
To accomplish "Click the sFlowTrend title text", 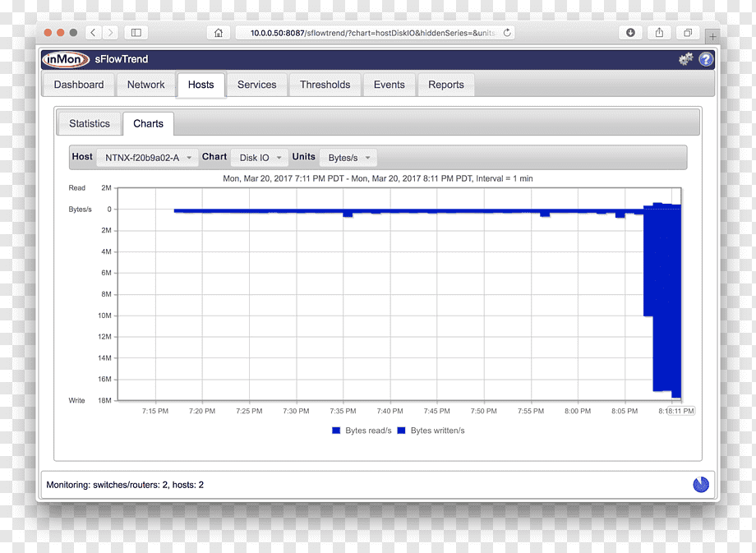I will (x=122, y=59).
